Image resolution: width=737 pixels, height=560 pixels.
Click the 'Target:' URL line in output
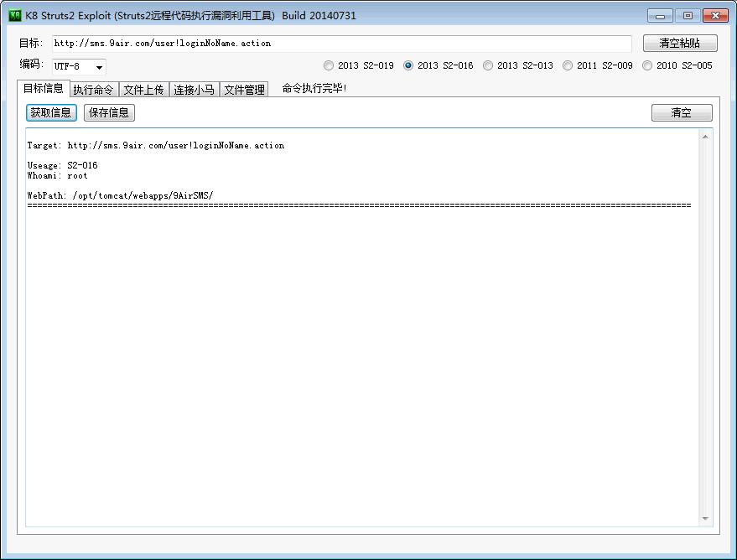pos(156,145)
